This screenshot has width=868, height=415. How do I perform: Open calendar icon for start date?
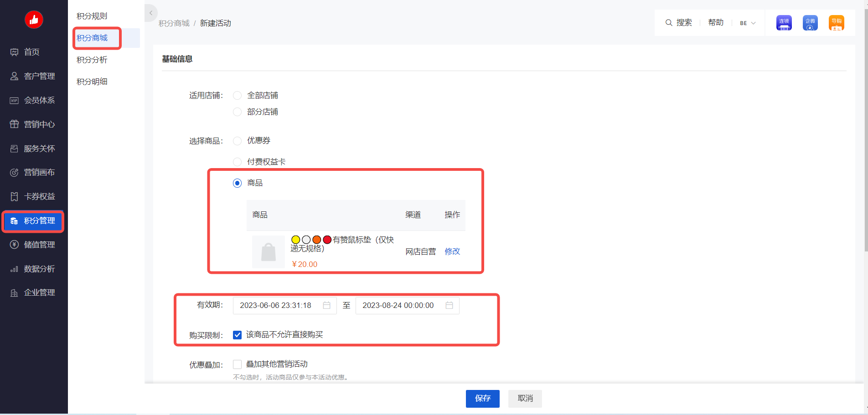tap(326, 305)
